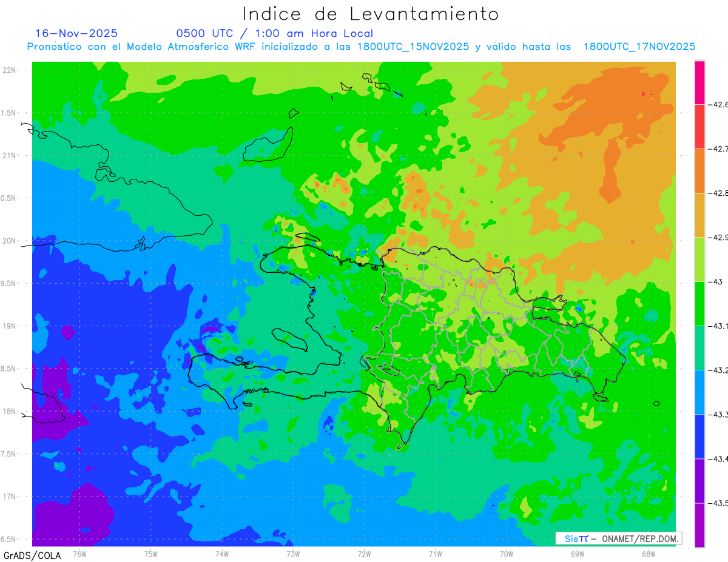728x562 pixels.
Task: Click the legend value "-42.9"
Action: pos(720,238)
